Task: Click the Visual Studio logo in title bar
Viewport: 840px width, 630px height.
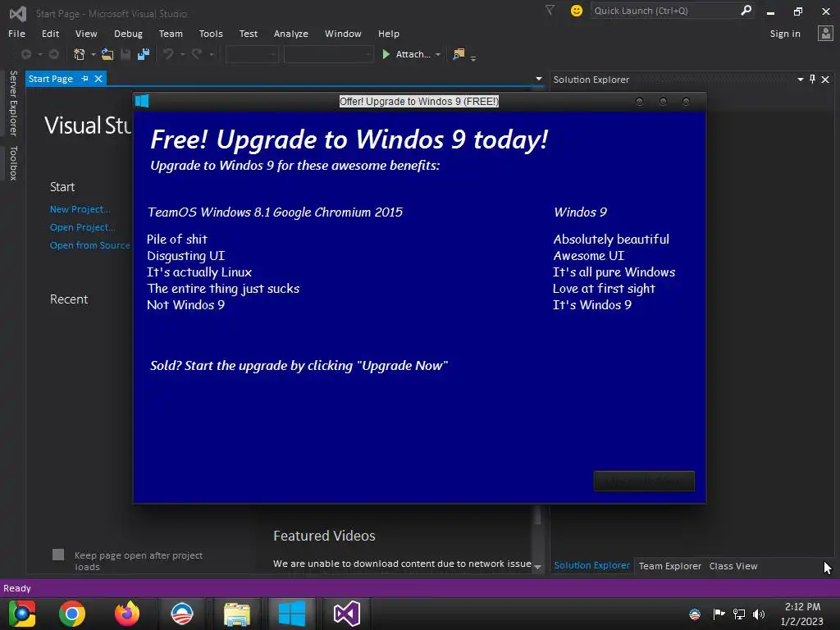Action: point(18,13)
